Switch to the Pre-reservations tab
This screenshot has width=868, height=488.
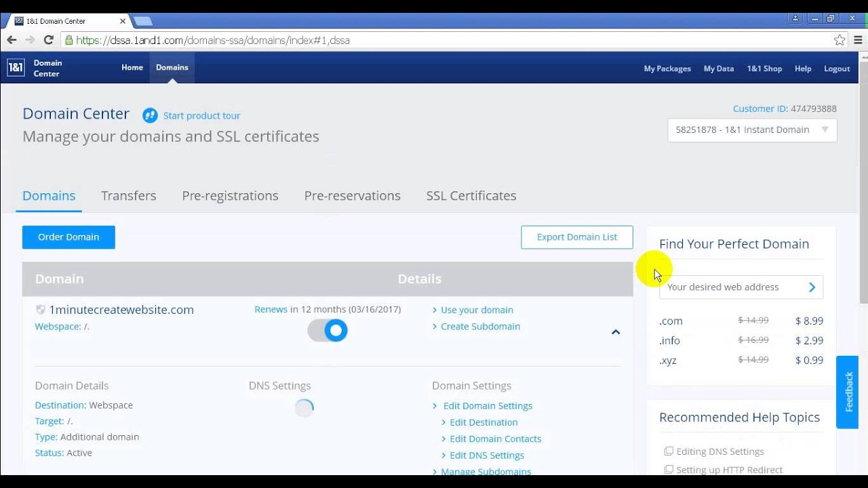tap(353, 195)
